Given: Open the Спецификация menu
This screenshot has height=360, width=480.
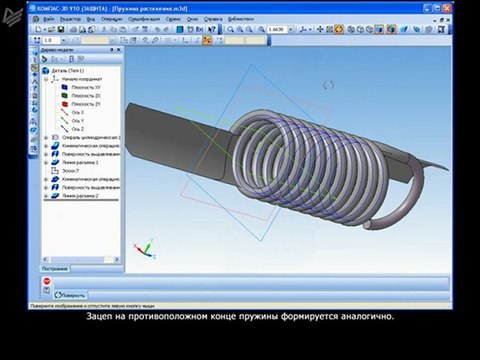Looking at the screenshot, I should (x=144, y=19).
